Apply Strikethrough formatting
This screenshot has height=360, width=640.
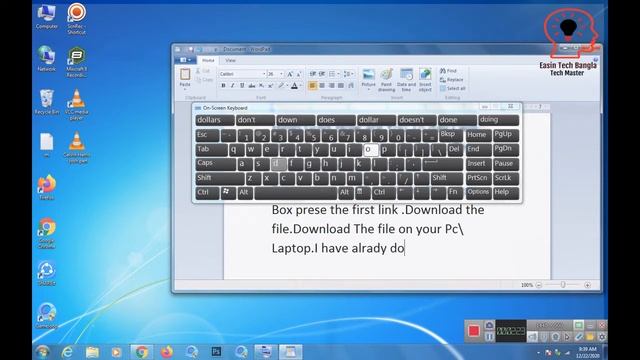251,86
